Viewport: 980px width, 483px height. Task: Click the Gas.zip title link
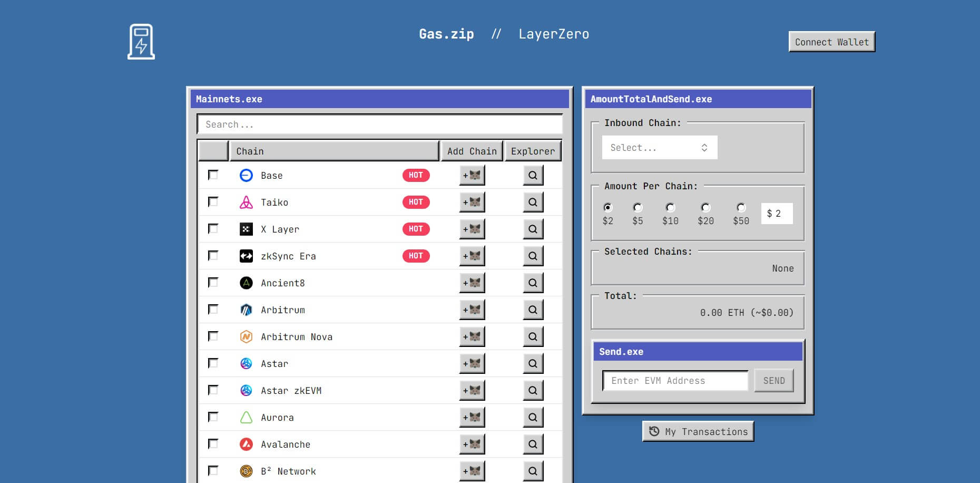click(x=446, y=34)
